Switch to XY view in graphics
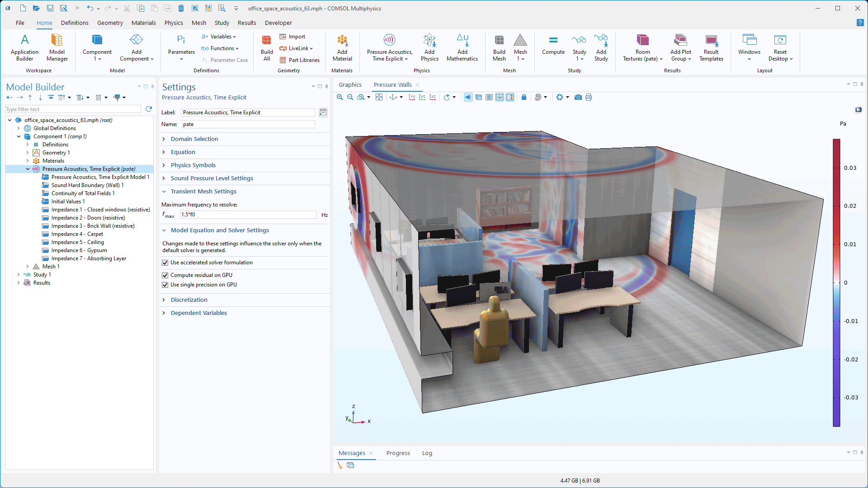The image size is (868, 488). pos(412,97)
